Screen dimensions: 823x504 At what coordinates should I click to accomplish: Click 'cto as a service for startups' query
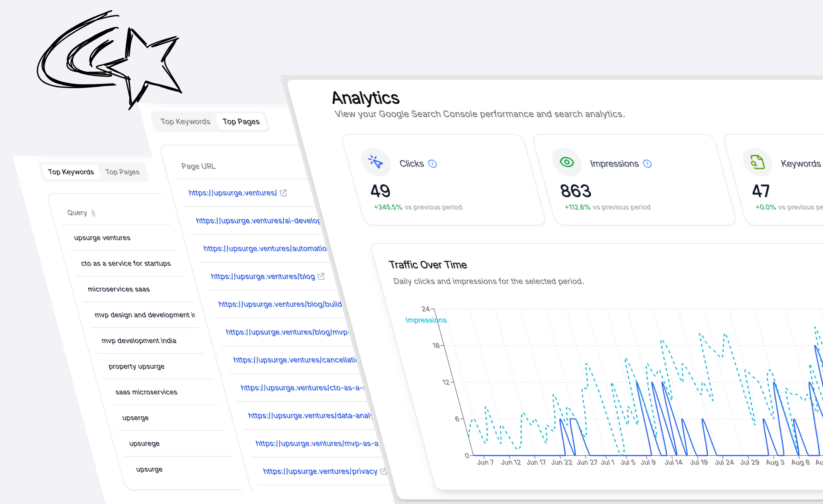tap(126, 264)
